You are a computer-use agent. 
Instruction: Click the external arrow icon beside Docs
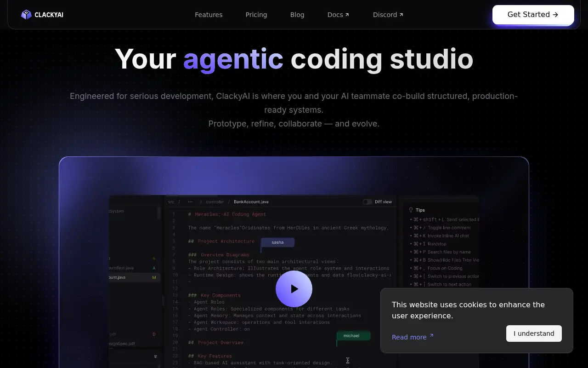pos(347,15)
